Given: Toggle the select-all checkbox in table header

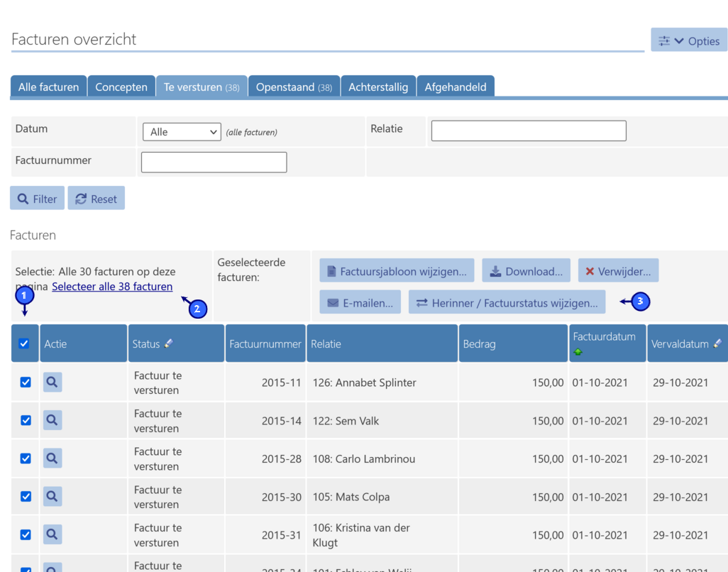Looking at the screenshot, I should pyautogui.click(x=24, y=343).
